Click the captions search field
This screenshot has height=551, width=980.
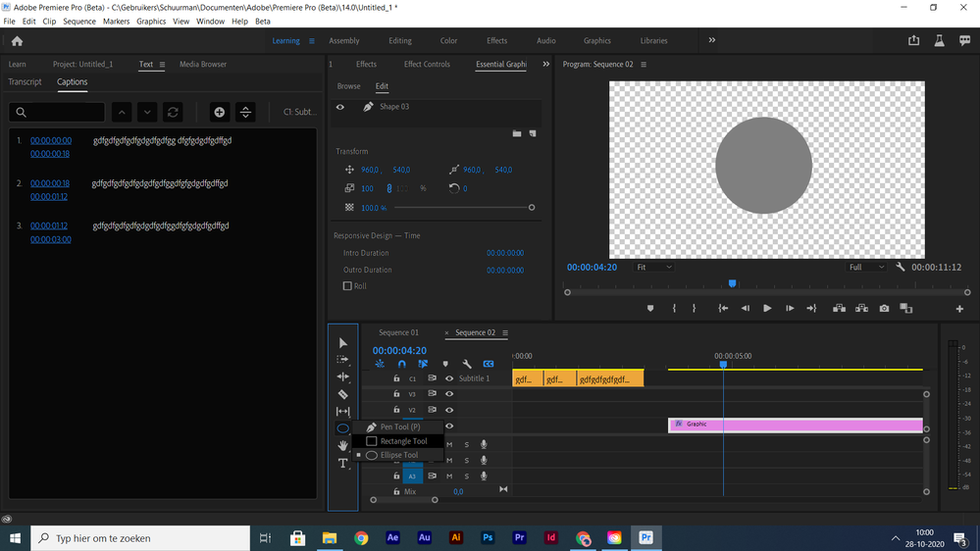(x=57, y=112)
